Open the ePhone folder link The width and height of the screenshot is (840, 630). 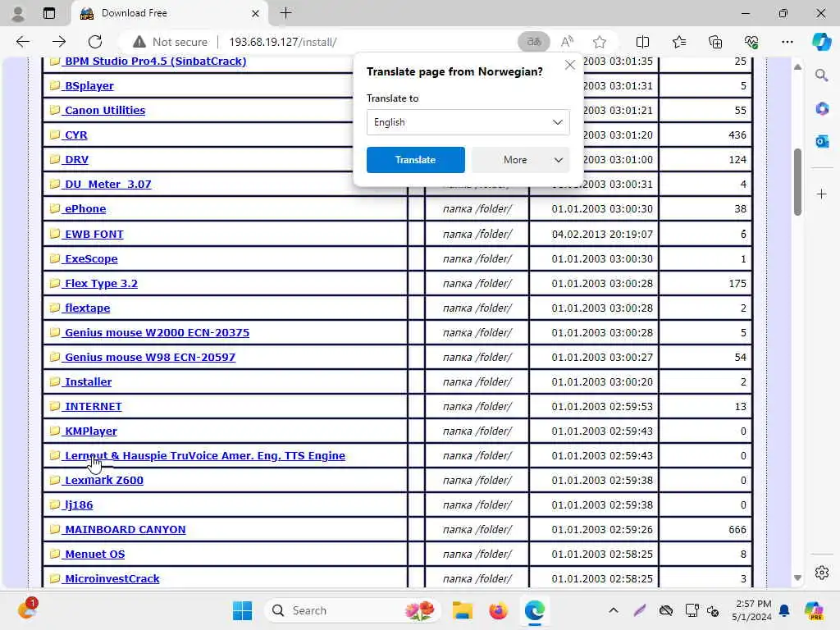pos(85,209)
